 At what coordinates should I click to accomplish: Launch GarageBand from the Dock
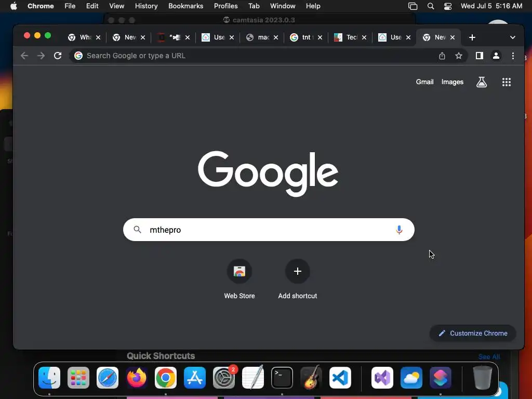pos(311,378)
